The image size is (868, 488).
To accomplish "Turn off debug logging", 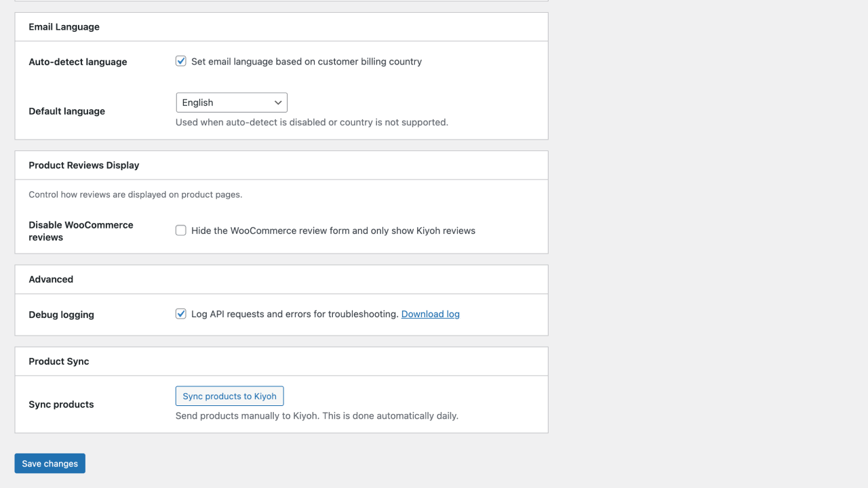I will pyautogui.click(x=180, y=314).
